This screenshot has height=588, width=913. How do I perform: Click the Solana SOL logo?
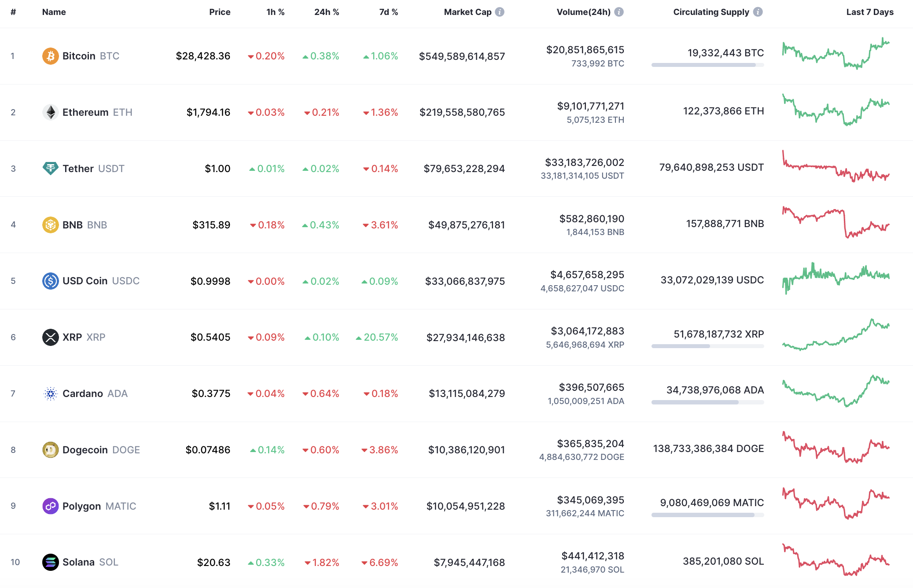[x=51, y=562]
